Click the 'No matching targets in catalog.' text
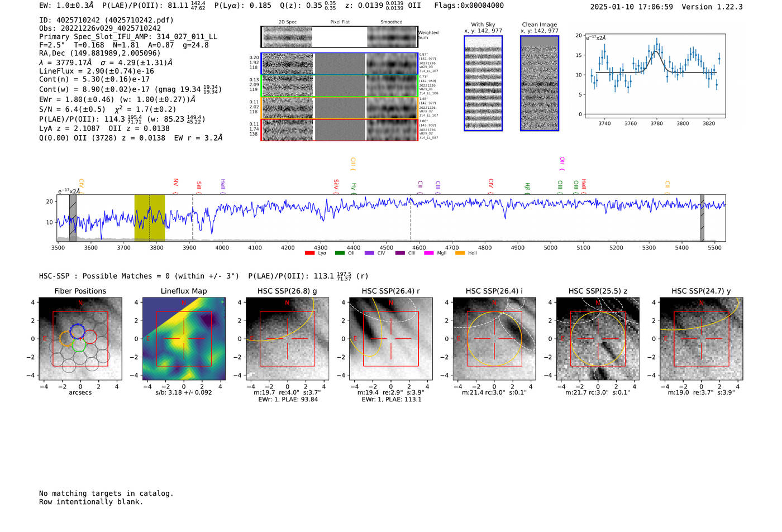 click(106, 493)
